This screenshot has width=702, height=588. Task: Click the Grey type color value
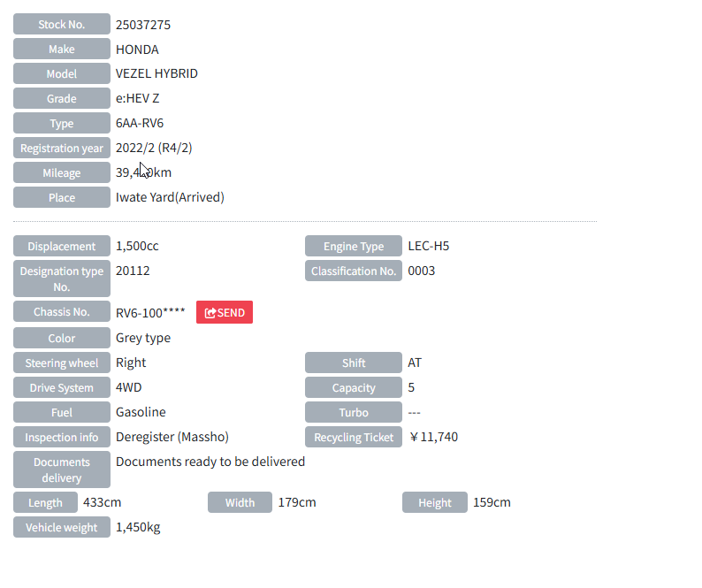point(143,339)
